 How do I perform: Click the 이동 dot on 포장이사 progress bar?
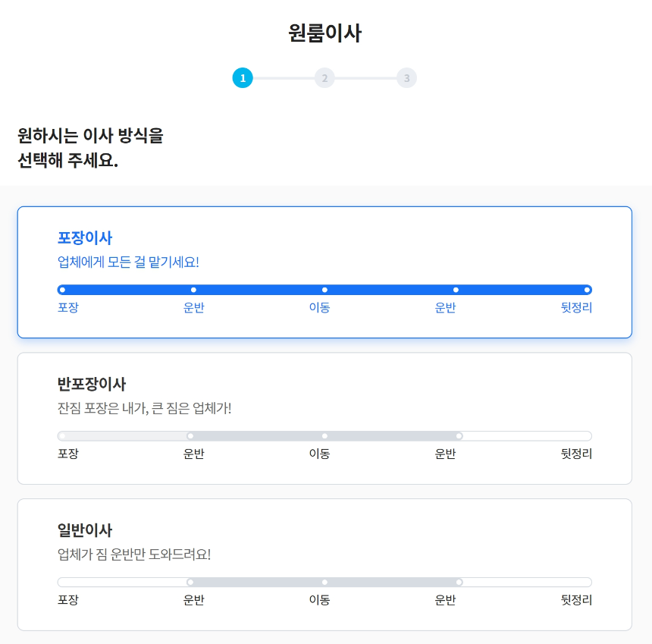pos(324,289)
